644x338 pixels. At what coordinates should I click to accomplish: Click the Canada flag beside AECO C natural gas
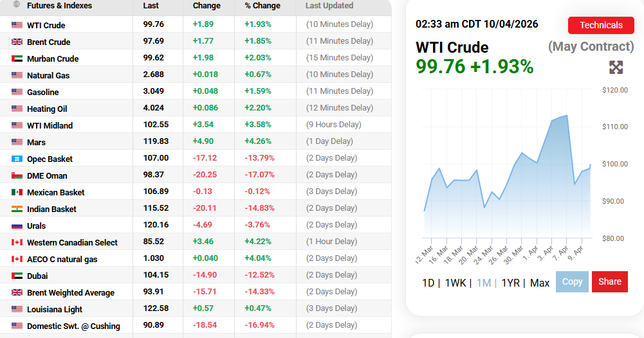pos(17,259)
